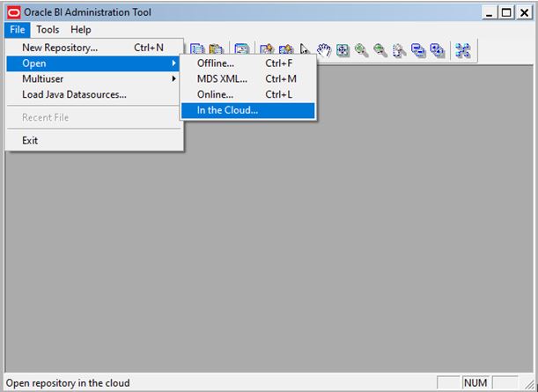Click the Open submenu arrow
The height and width of the screenshot is (392, 538).
(x=174, y=63)
